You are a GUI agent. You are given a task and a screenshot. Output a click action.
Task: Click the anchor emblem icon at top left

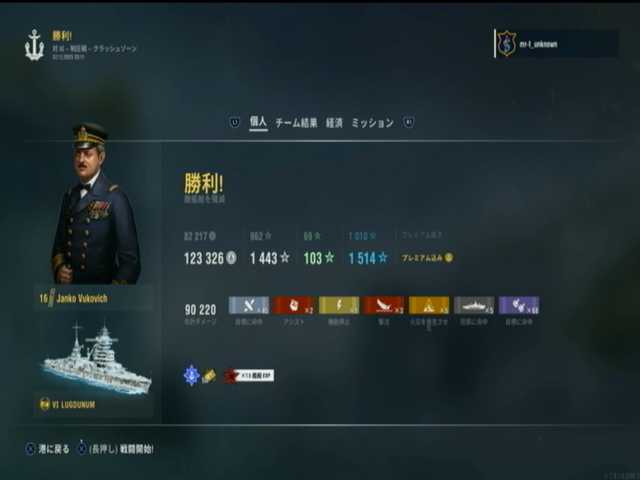[x=34, y=45]
